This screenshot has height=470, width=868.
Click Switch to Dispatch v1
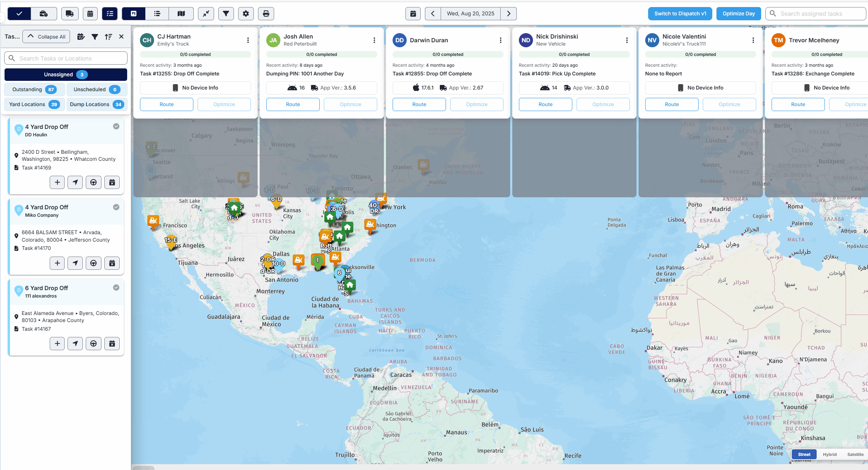point(680,14)
